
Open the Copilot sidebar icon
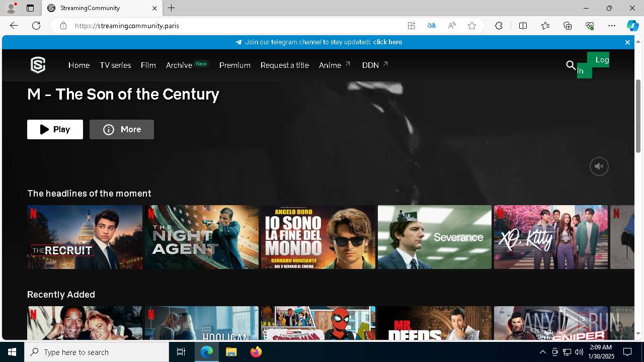(632, 26)
